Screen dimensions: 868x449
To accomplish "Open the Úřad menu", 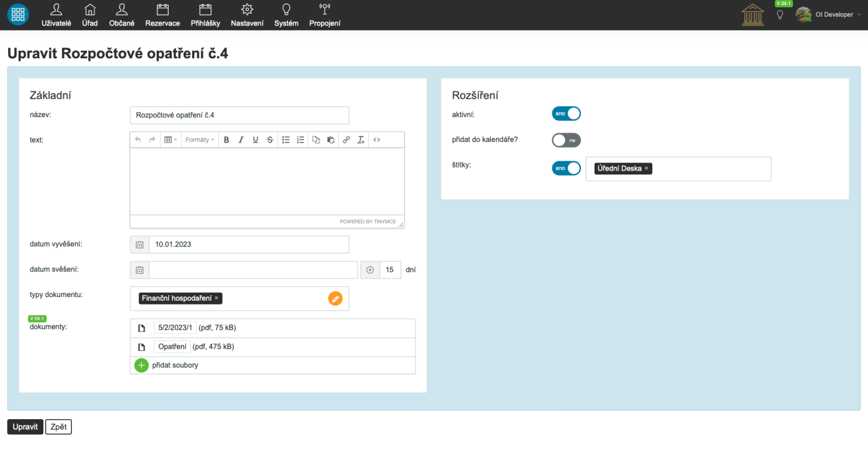I will pyautogui.click(x=90, y=15).
